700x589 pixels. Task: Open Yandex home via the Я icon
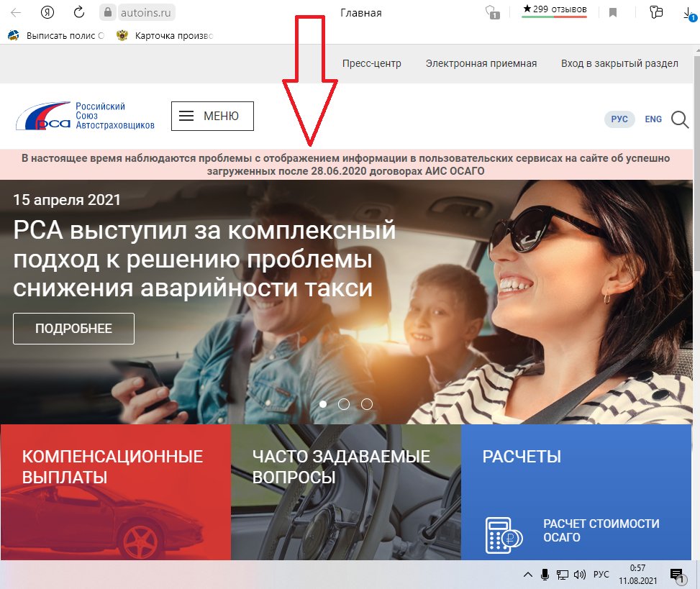[47, 12]
